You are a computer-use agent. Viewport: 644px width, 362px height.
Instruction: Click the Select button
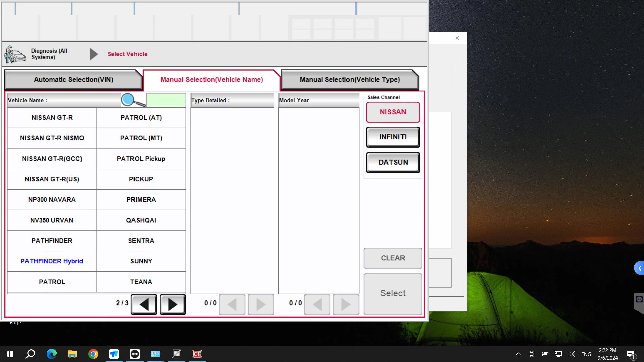click(x=393, y=293)
